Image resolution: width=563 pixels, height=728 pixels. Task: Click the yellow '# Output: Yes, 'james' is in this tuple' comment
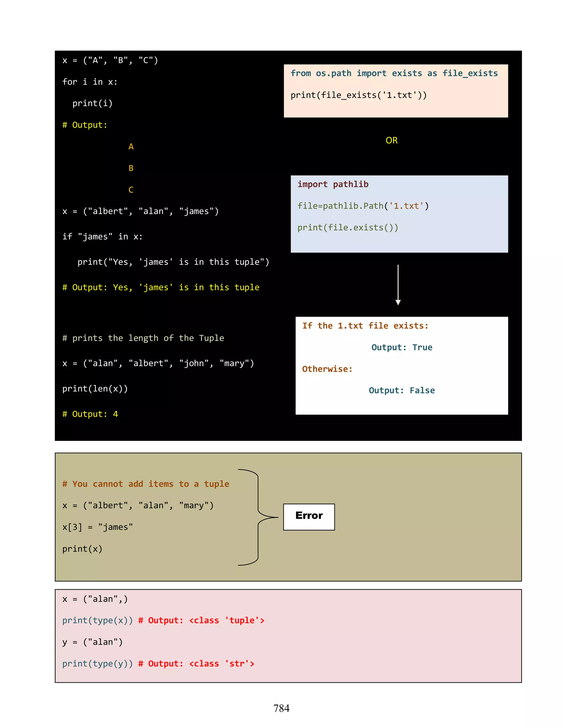[161, 287]
